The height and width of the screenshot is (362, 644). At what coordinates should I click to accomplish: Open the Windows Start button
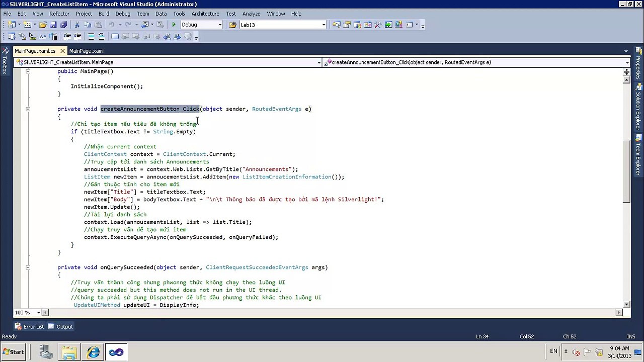tap(13, 352)
